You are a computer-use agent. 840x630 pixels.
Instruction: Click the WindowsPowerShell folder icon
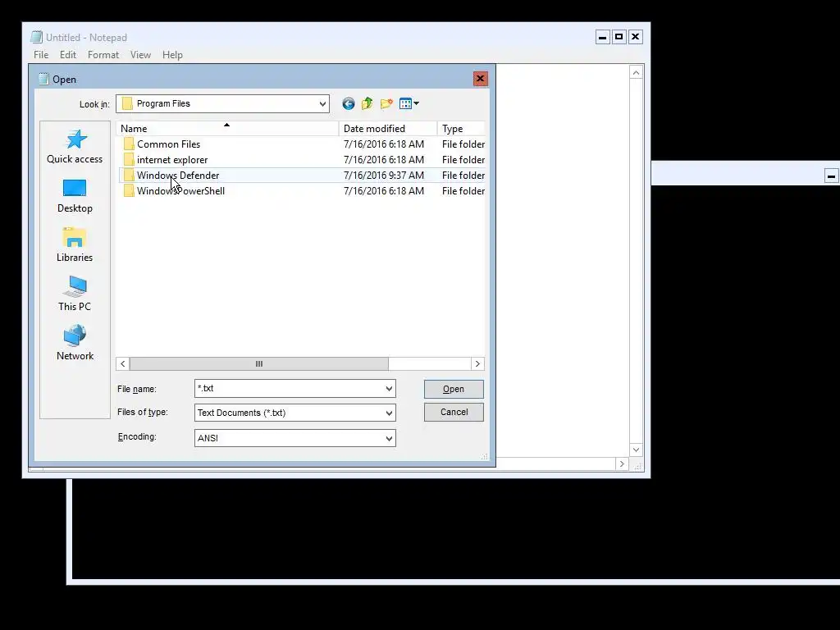(x=129, y=190)
